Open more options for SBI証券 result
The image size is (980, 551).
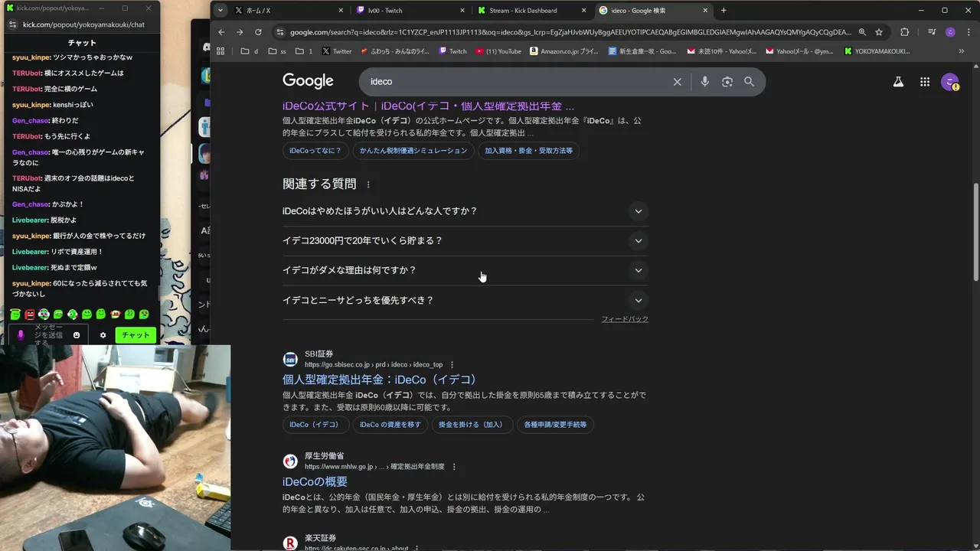click(452, 364)
